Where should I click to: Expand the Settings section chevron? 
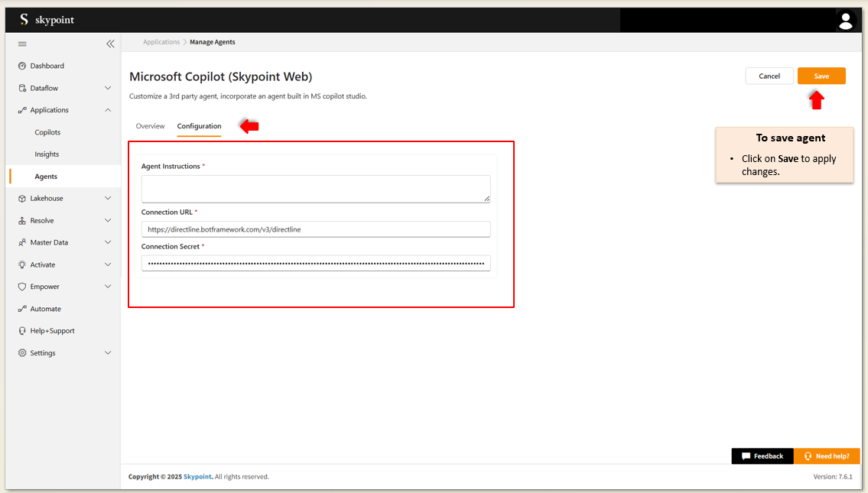point(108,353)
